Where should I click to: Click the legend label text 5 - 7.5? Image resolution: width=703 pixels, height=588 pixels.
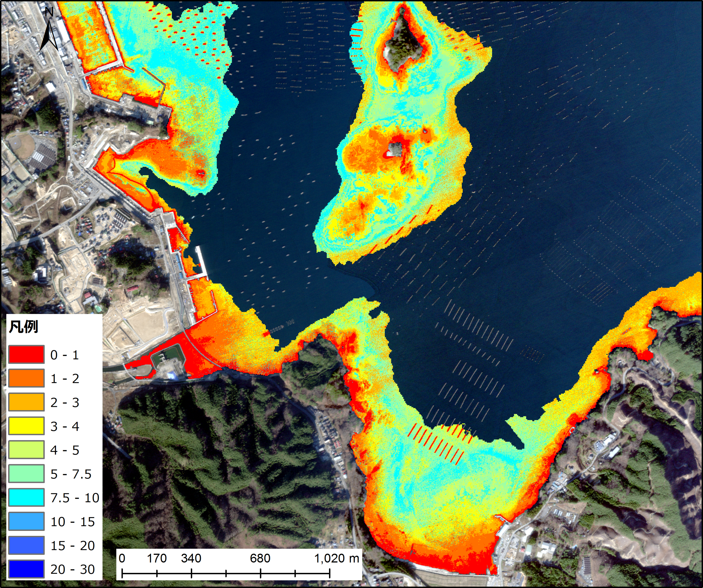[71, 474]
